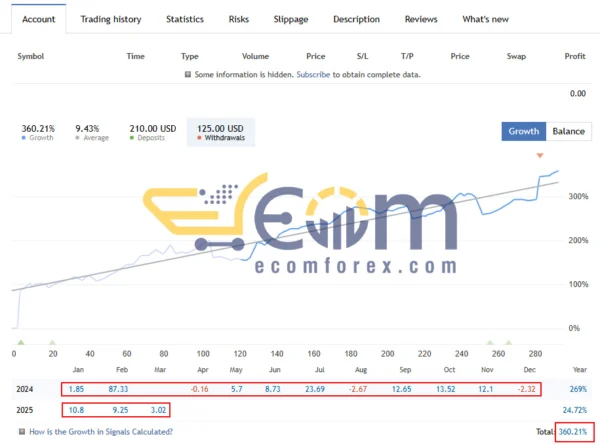The height and width of the screenshot is (445, 600).
Task: Open the Reviews tab
Action: tap(421, 19)
